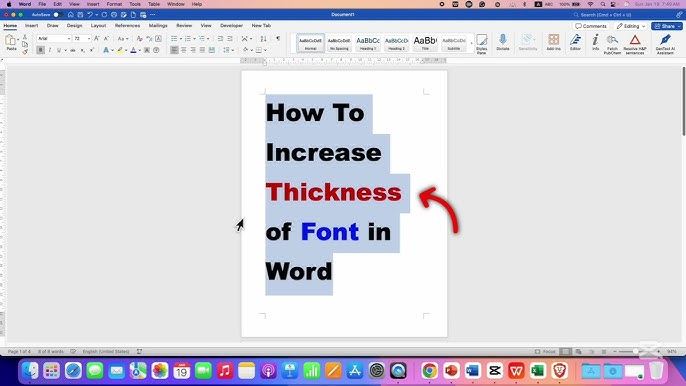Switch to the Layout ribbon tab

[x=98, y=26]
